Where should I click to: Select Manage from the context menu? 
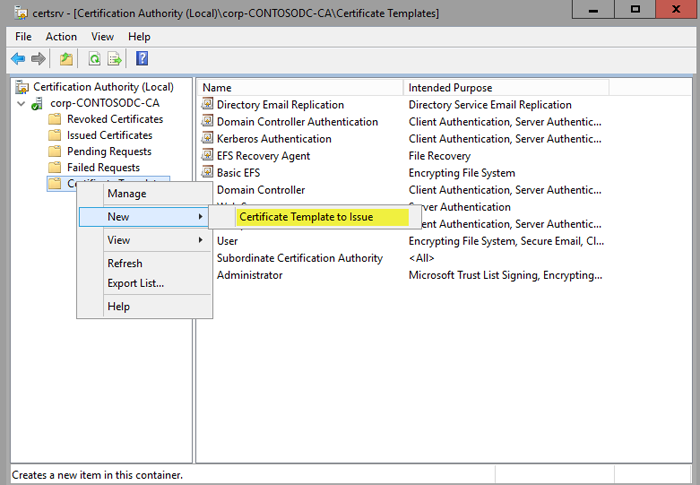pyautogui.click(x=126, y=194)
